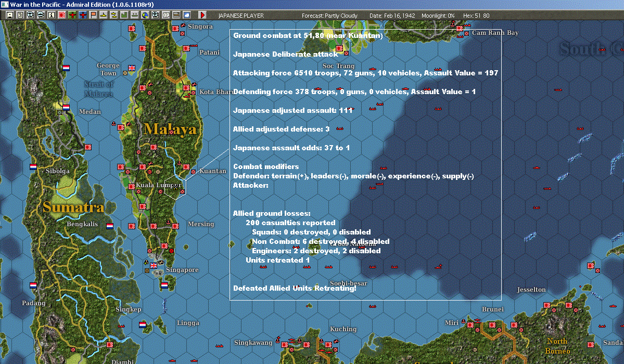Click the Japanese flag unit near Soc Trang
Viewport: 624px width, 364px height.
[x=339, y=48]
